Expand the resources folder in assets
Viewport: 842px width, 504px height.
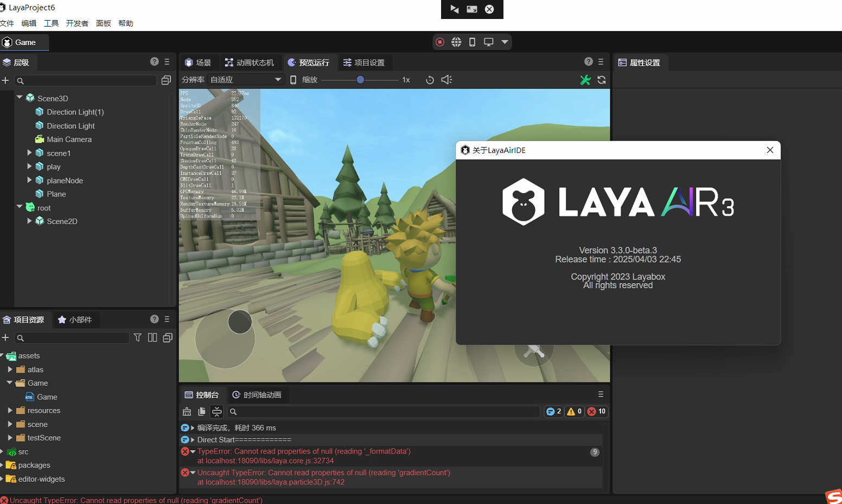(x=10, y=411)
